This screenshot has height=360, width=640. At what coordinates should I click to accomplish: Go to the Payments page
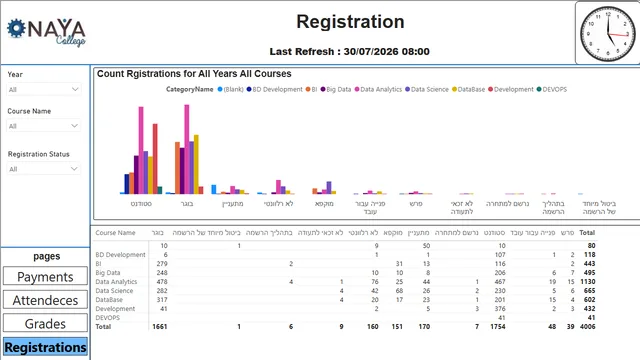pos(45,276)
